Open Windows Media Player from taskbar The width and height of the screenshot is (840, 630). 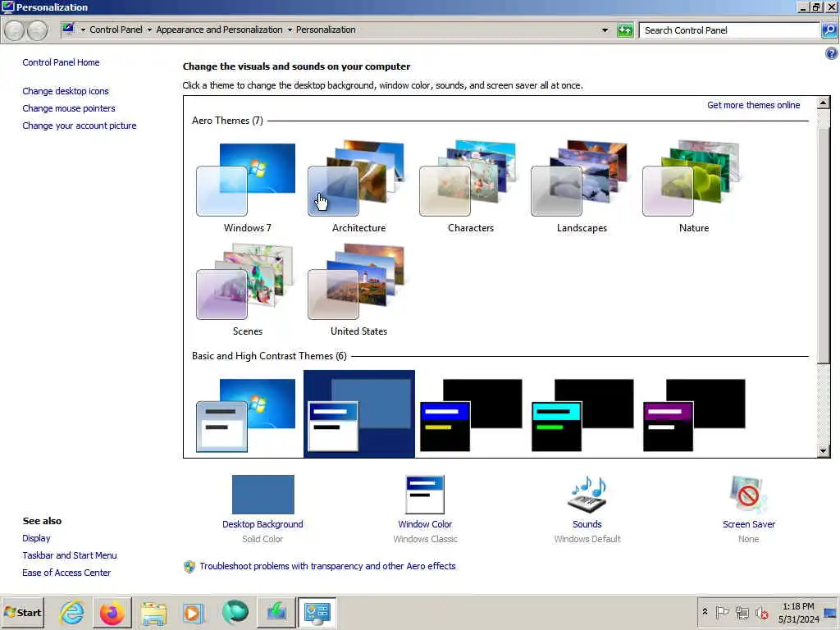pyautogui.click(x=194, y=612)
